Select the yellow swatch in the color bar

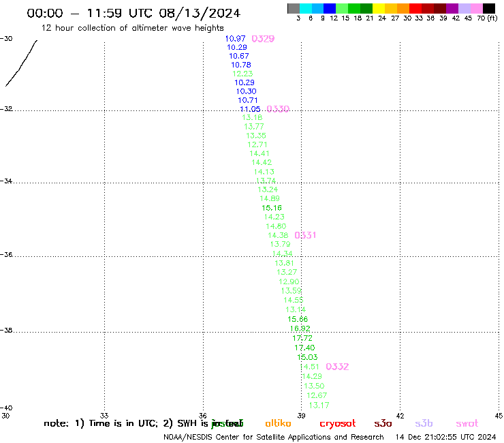tap(379, 8)
